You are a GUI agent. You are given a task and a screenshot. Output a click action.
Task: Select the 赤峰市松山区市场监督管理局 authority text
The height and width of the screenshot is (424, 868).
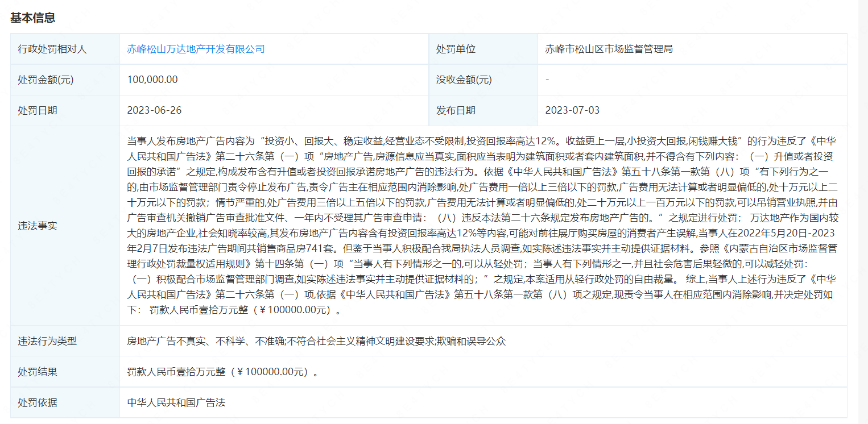point(609,49)
